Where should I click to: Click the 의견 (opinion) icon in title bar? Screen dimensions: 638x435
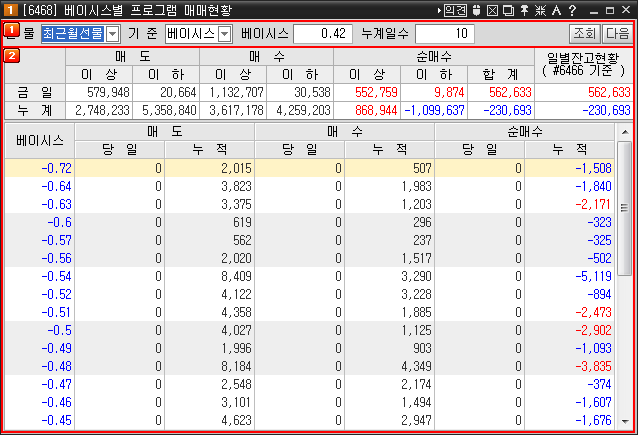pos(455,10)
